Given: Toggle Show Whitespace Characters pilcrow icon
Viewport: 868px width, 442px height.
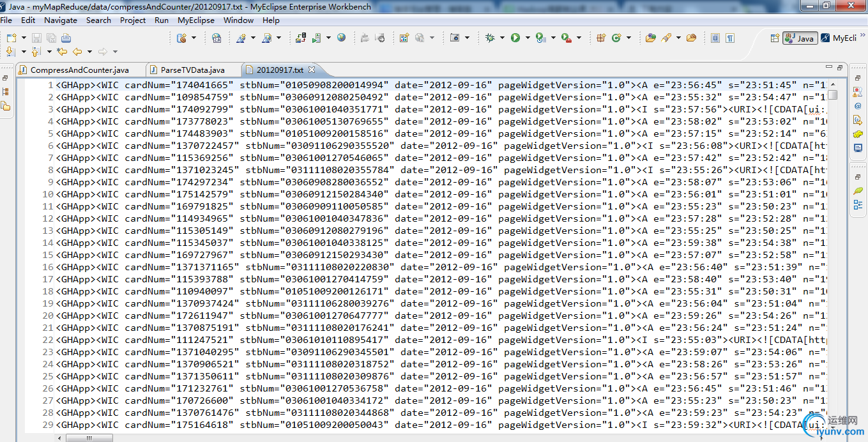Looking at the screenshot, I should pyautogui.click(x=729, y=38).
